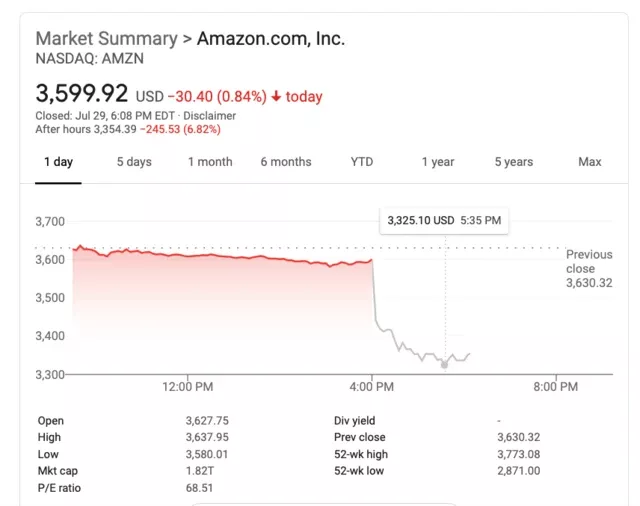
Task: Open the 1 month chart view
Action: point(210,162)
